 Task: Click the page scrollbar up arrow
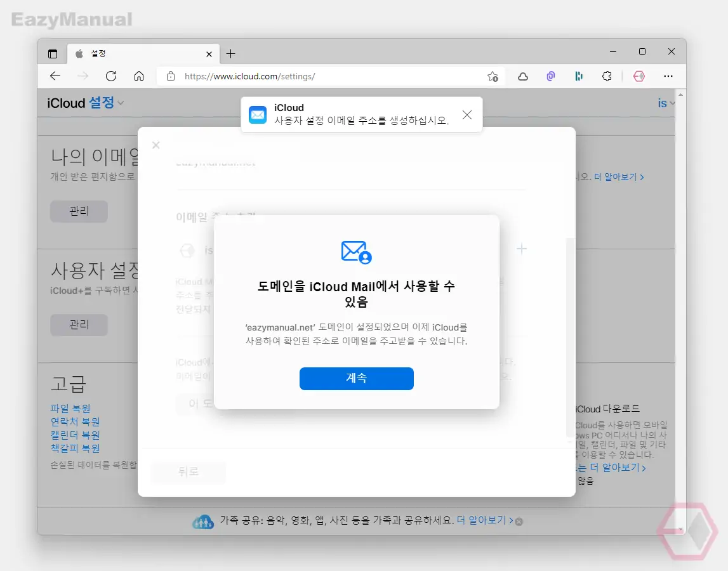point(680,95)
